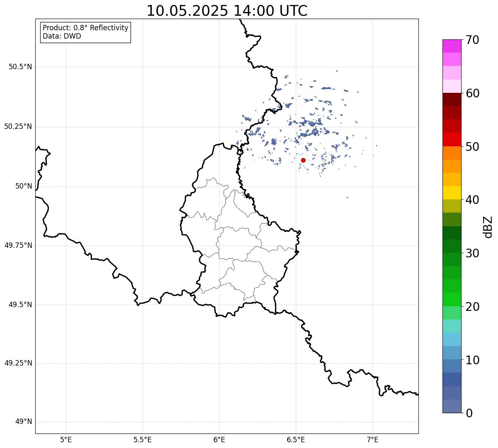Click the colorbar tick label 20
This screenshot has width=498, height=448.
(x=472, y=307)
